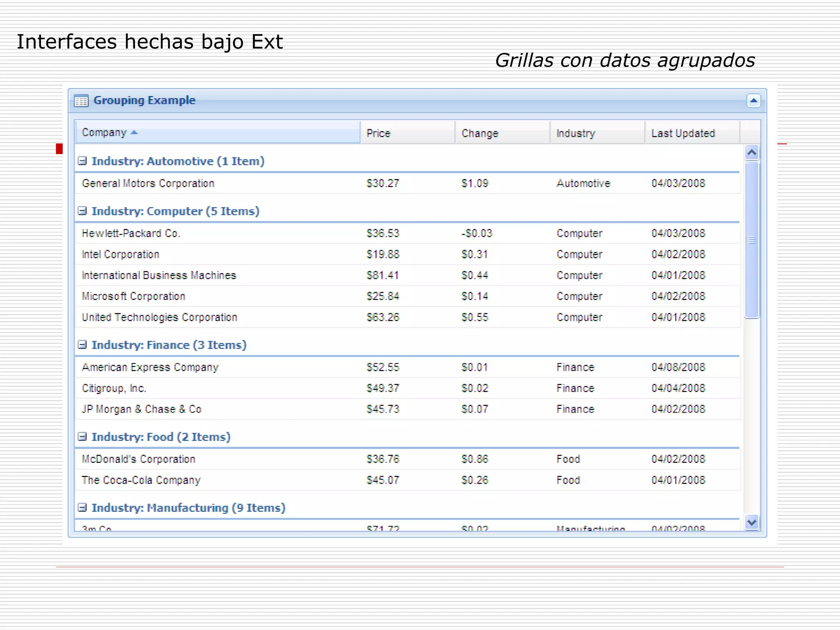This screenshot has width=840, height=630.
Task: Select the American Express Company row
Action: coord(408,367)
